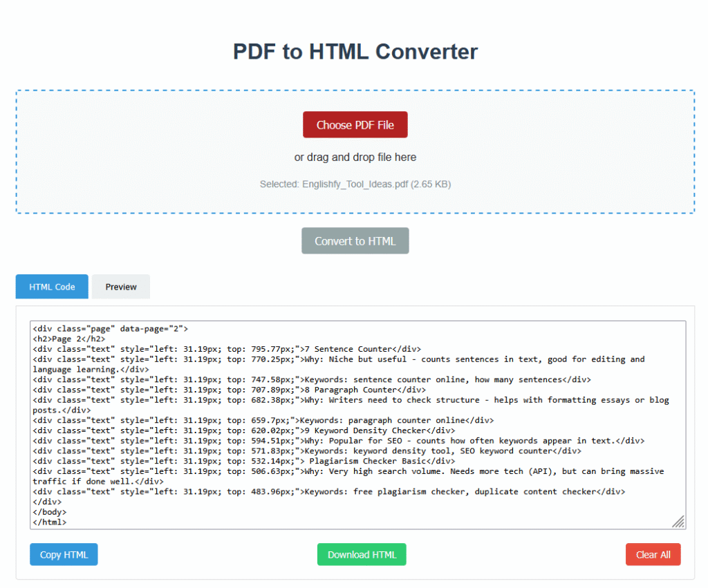Click the PDF to HTML Converter heading
The height and width of the screenshot is (588, 708).
355,52
